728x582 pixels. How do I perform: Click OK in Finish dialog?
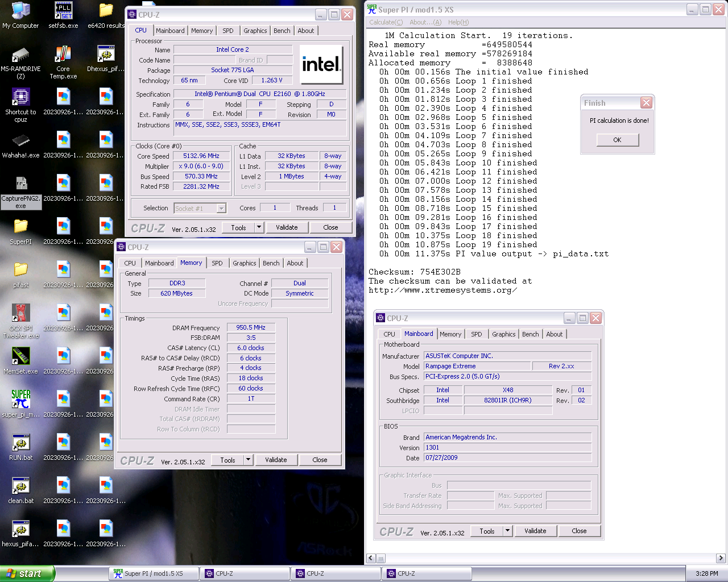click(618, 140)
